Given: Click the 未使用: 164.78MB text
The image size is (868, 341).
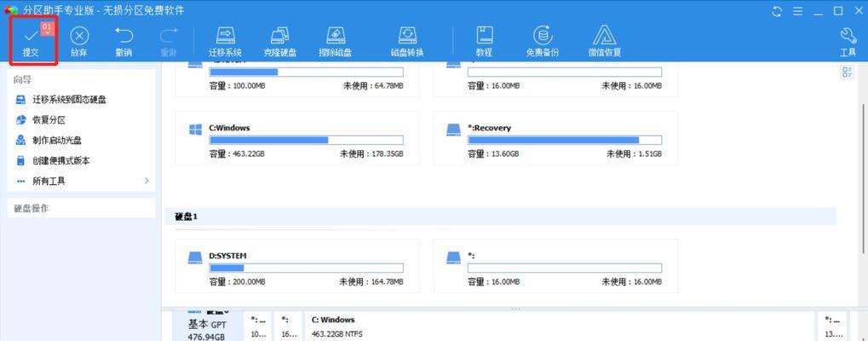Looking at the screenshot, I should coord(371,282).
